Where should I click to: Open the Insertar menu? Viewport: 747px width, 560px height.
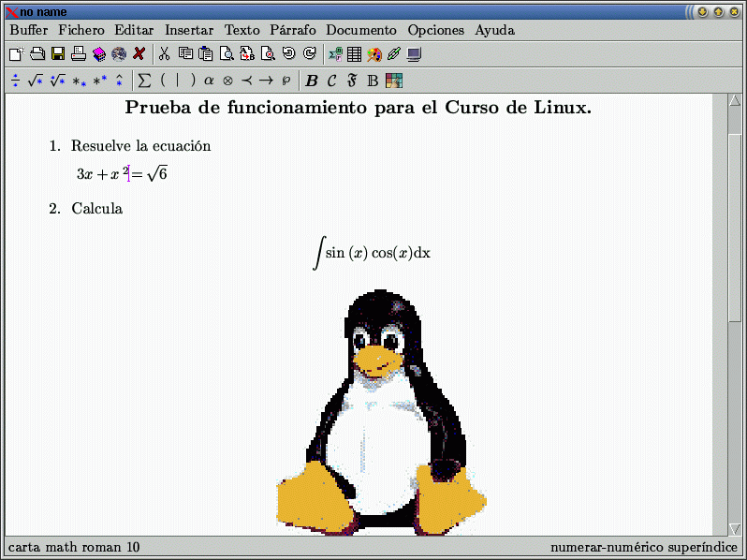tap(189, 30)
